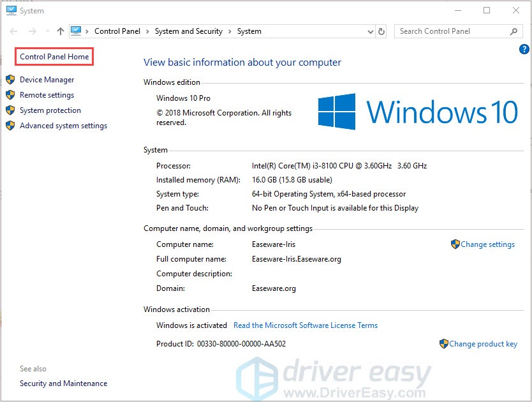Screen dimensions: 532x402
Task: Click the computer icon in address bar
Action: pos(77,31)
